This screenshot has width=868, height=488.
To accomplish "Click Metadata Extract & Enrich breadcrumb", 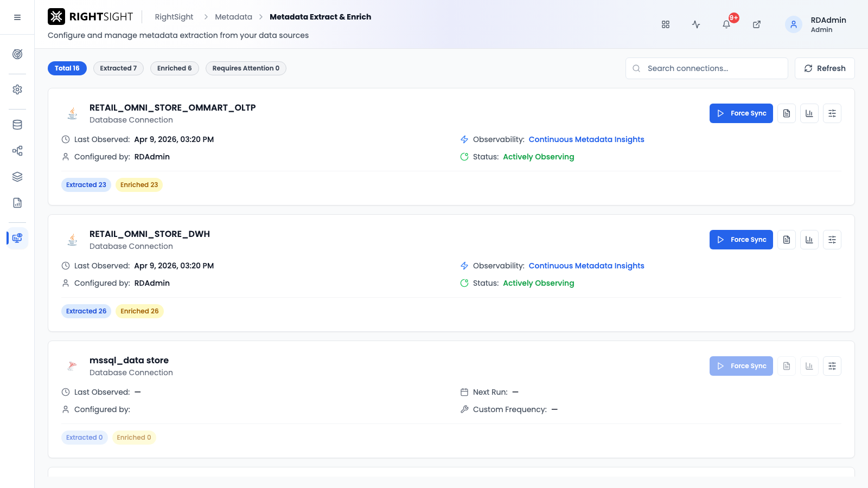I will [320, 17].
